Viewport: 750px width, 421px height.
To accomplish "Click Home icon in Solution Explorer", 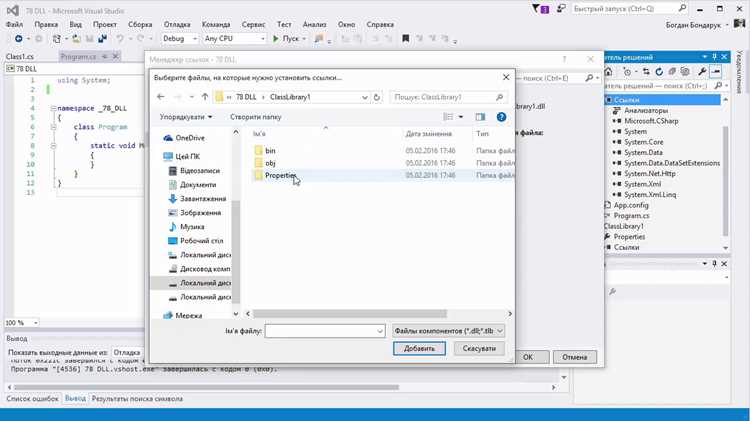I will pyautogui.click(x=608, y=72).
